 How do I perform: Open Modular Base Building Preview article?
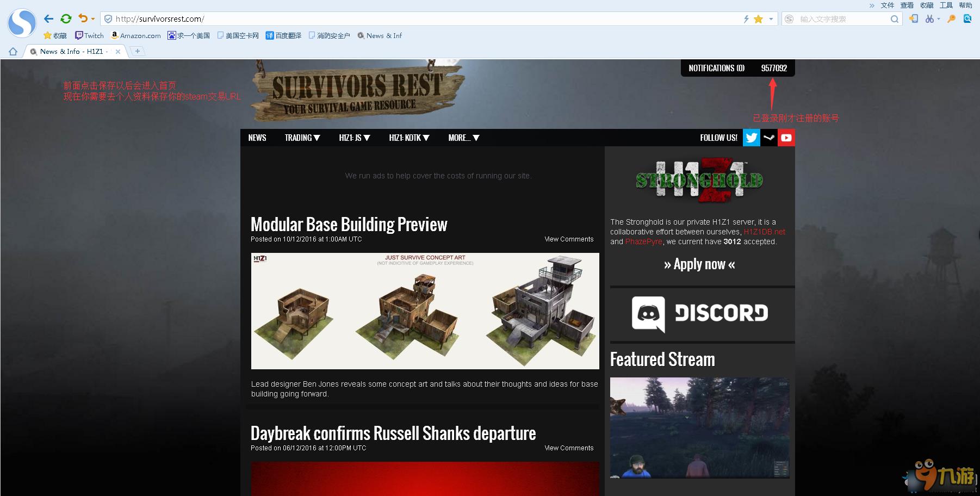tap(349, 224)
